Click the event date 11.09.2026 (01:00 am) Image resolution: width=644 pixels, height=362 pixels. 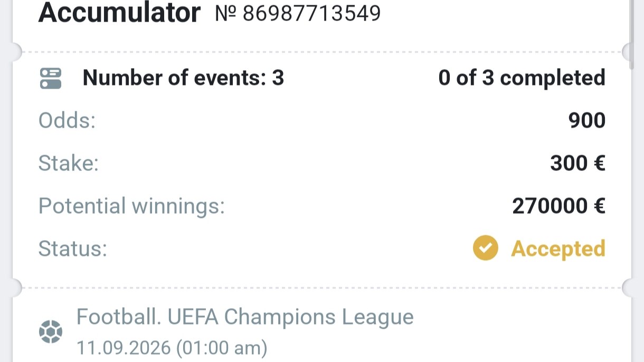point(172,348)
